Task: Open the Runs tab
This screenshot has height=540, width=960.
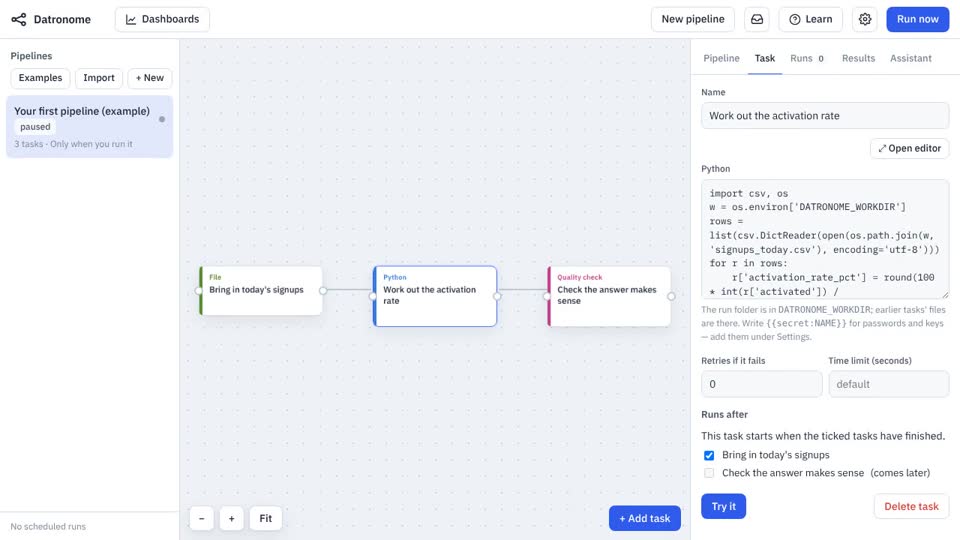Action: click(806, 58)
